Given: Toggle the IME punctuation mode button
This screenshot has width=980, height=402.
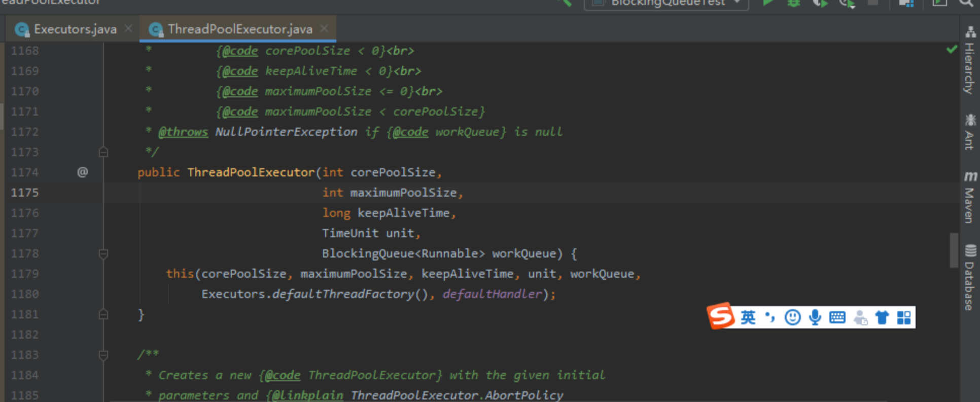Looking at the screenshot, I should (770, 317).
